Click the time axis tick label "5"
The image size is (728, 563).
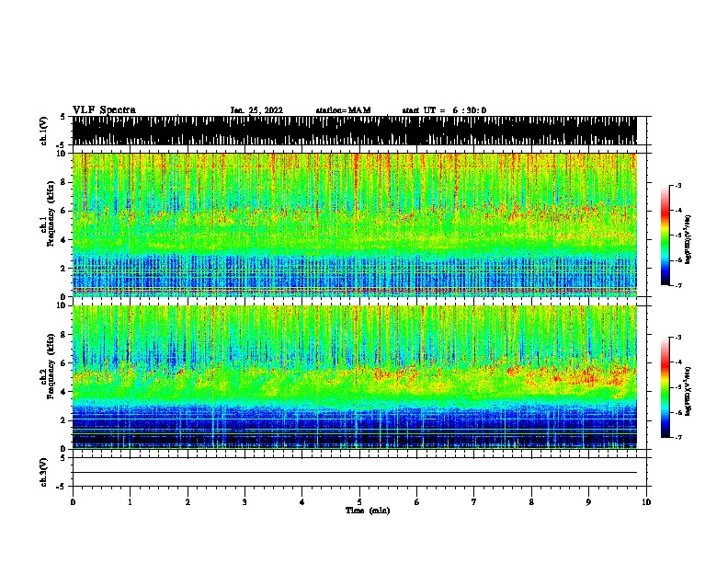[359, 502]
